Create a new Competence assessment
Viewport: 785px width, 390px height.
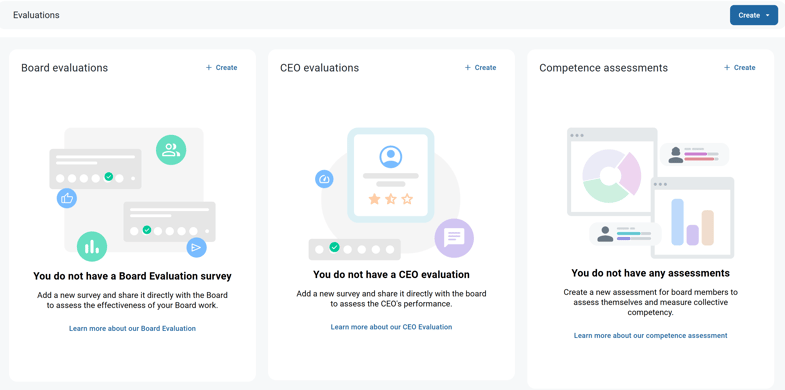pos(739,68)
